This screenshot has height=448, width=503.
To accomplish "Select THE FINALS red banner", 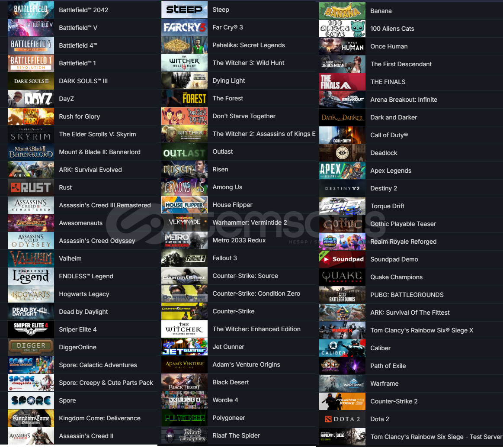I will click(342, 82).
